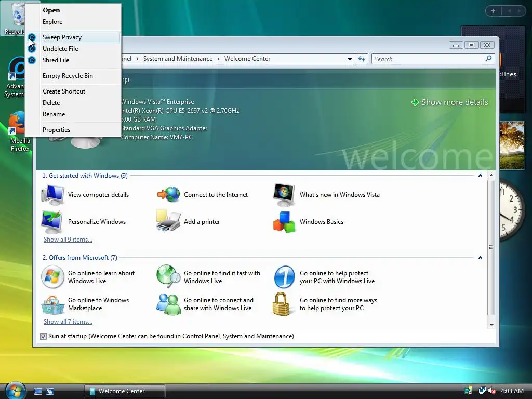Open the Windows Basics cubes icon
532x399 pixels.
[x=284, y=222]
